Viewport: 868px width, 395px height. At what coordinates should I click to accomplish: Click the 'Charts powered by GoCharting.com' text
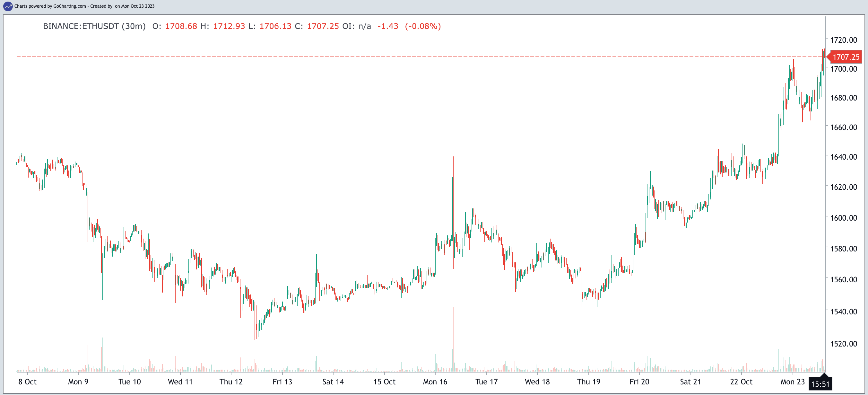pyautogui.click(x=50, y=6)
